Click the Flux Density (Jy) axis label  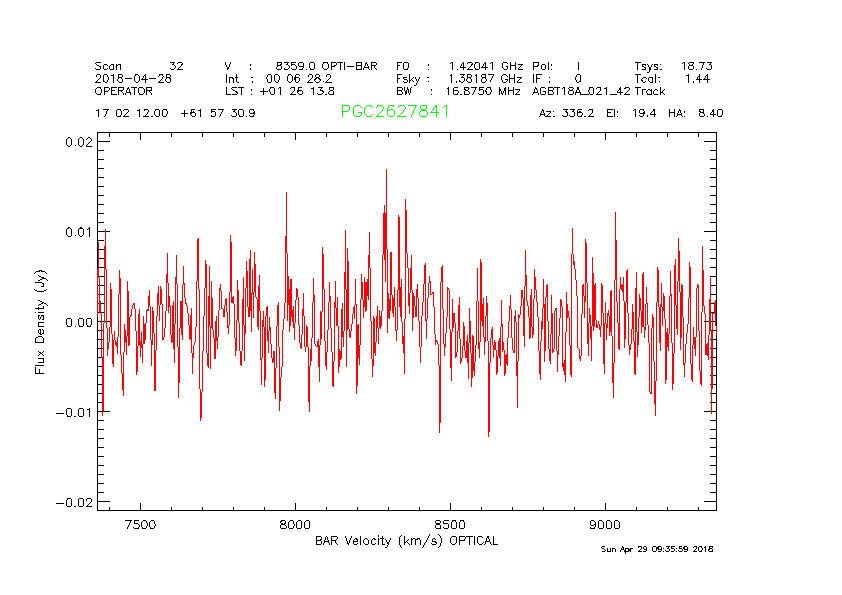[x=41, y=321]
